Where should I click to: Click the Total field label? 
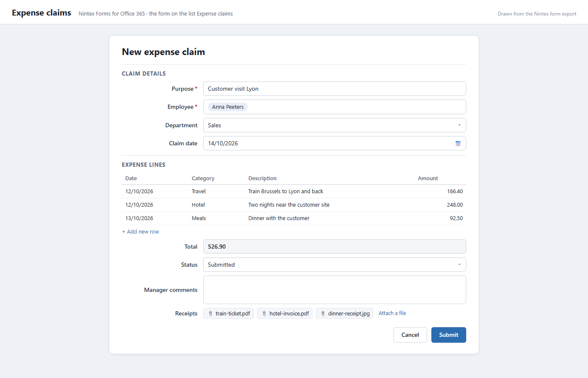pyautogui.click(x=191, y=247)
